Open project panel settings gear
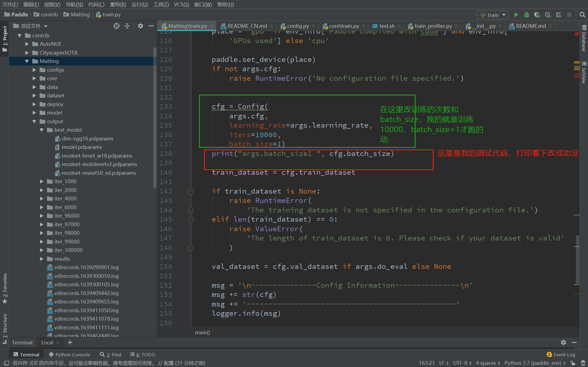The height and width of the screenshot is (367, 588). click(140, 26)
